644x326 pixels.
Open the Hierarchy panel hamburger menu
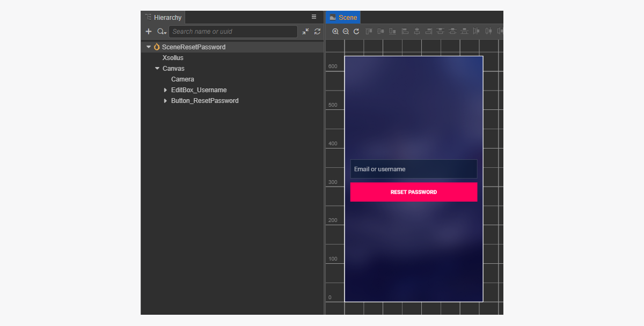click(314, 17)
